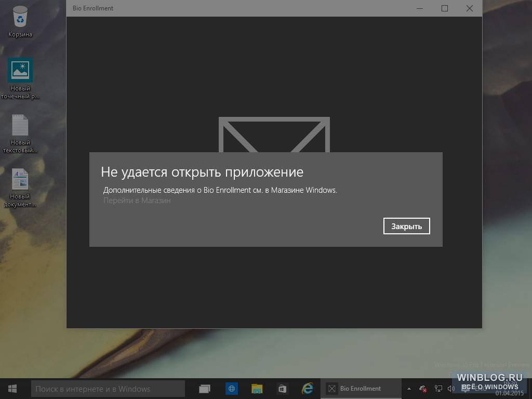The width and height of the screenshot is (532, 399).
Task: Follow the Перейти в Магазин link
Action: 137,201
